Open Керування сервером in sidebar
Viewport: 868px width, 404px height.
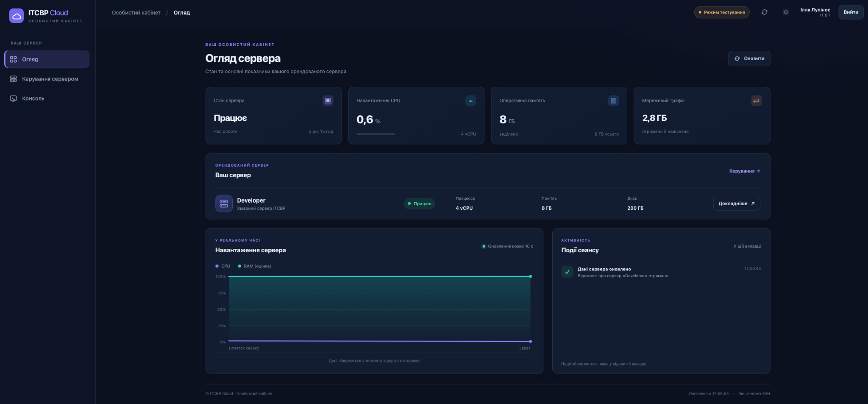click(47, 79)
